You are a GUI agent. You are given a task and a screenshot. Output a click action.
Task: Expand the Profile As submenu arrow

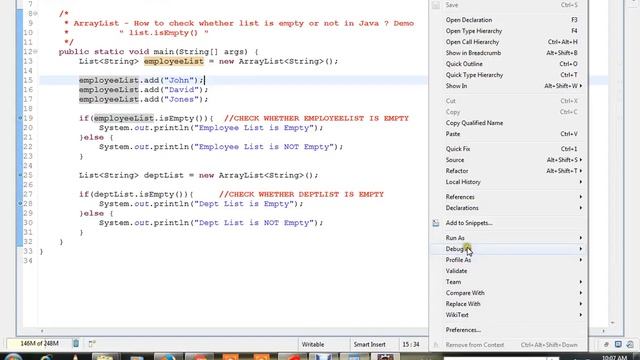[x=580, y=260]
